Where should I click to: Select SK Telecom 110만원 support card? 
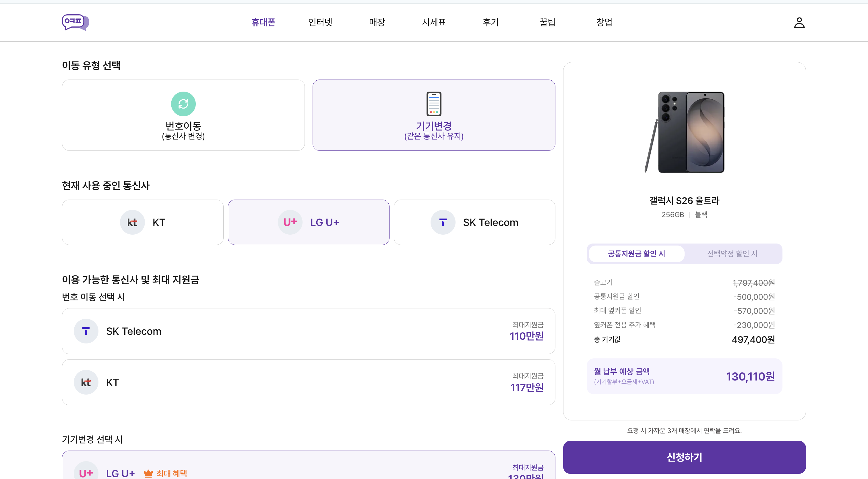pyautogui.click(x=308, y=331)
